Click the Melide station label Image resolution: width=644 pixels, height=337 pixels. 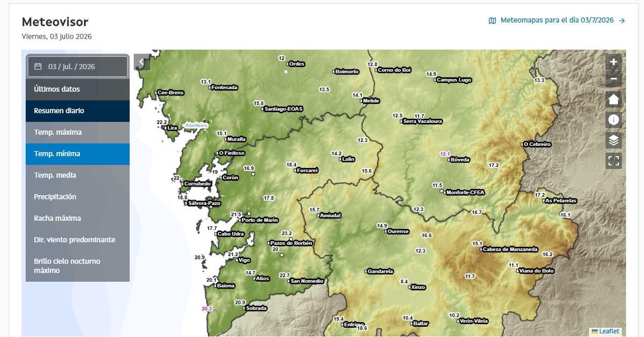(x=371, y=101)
